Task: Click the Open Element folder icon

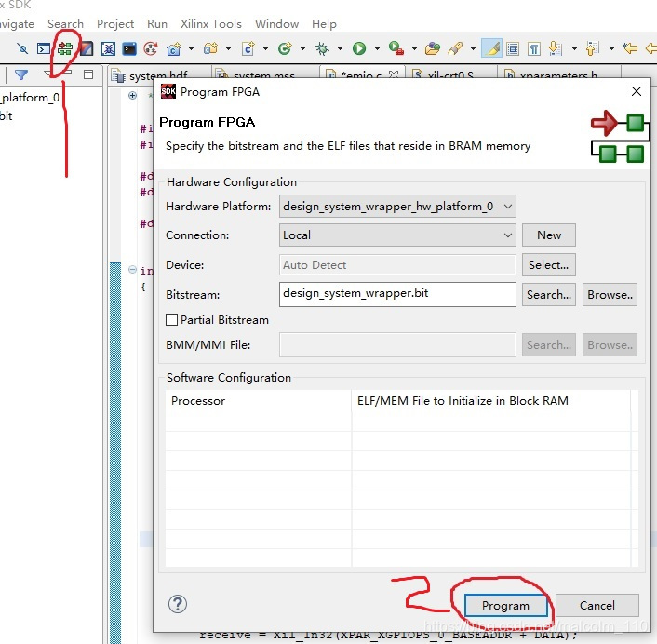Action: click(433, 49)
